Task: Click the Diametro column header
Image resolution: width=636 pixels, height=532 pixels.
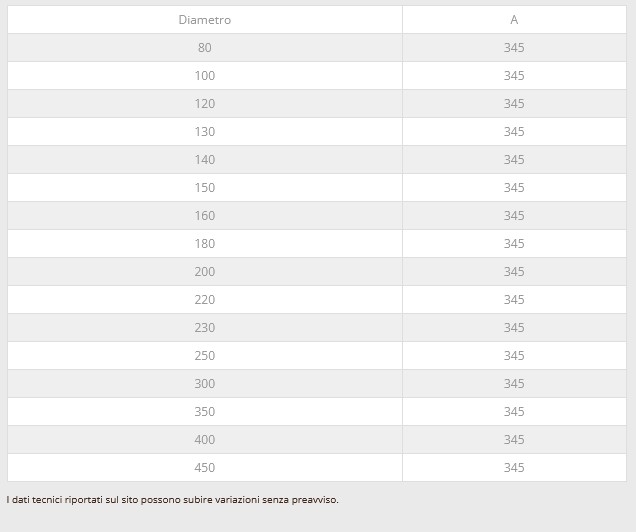Action: [x=205, y=20]
